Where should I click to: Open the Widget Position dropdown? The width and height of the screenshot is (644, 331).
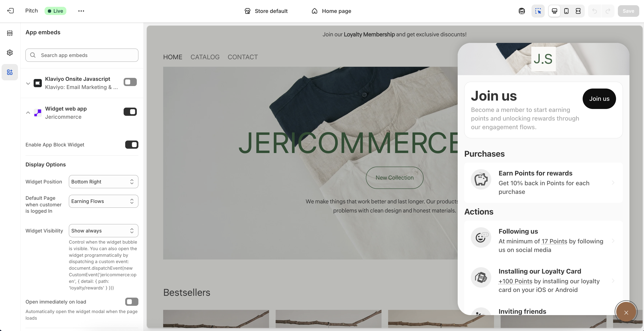pos(103,182)
